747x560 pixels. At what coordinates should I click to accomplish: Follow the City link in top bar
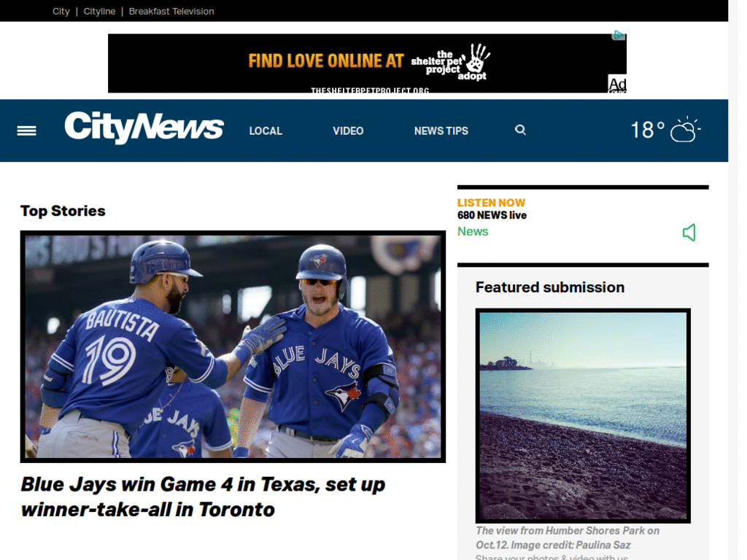click(61, 12)
